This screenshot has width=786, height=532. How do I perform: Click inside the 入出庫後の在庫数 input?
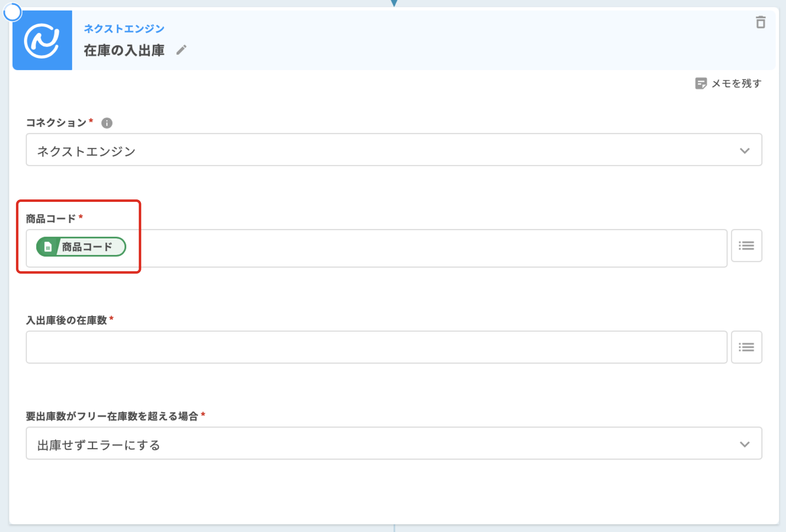[x=376, y=347]
